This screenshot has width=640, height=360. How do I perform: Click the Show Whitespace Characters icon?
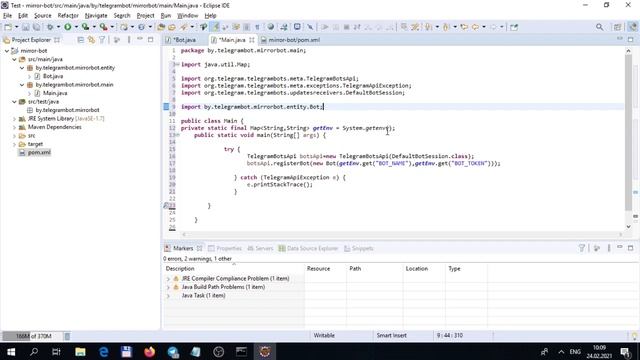[257, 27]
